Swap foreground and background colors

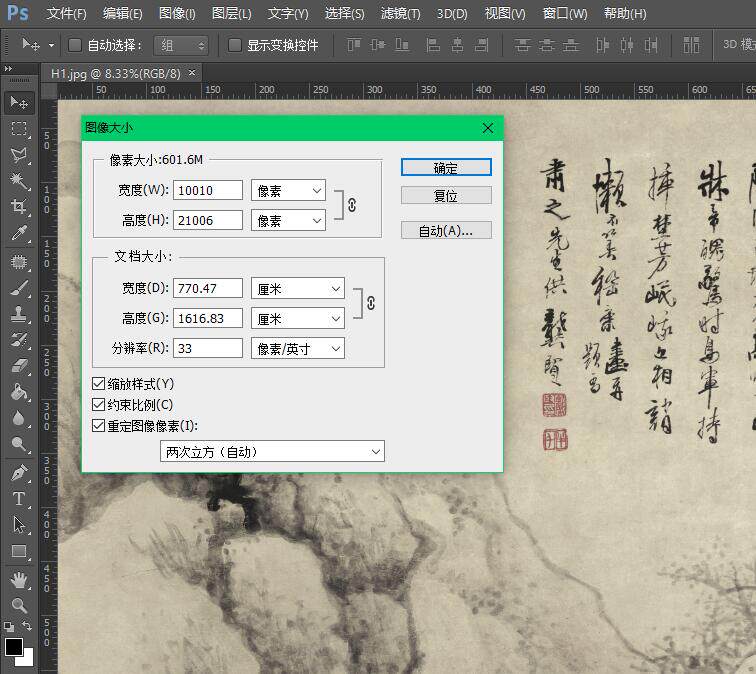pyautogui.click(x=27, y=626)
